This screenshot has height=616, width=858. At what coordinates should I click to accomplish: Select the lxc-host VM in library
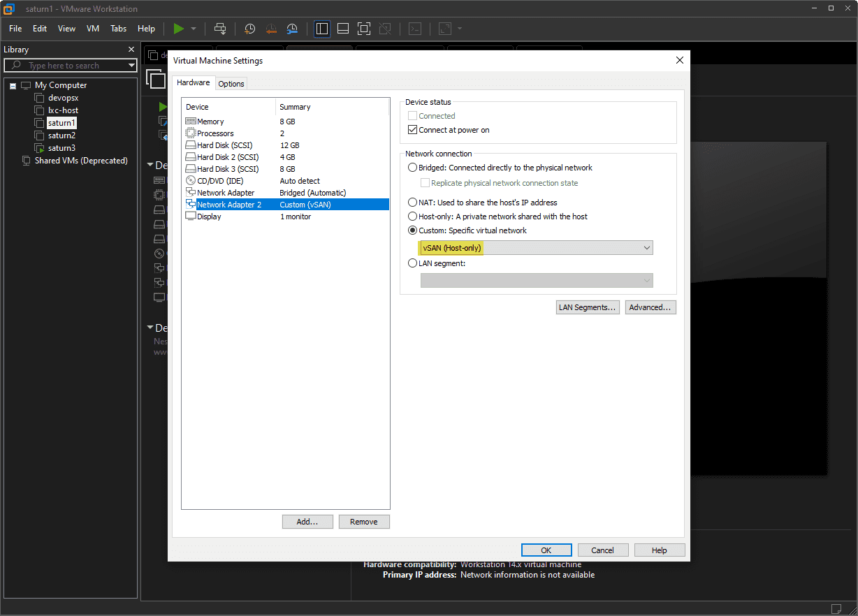tap(63, 110)
